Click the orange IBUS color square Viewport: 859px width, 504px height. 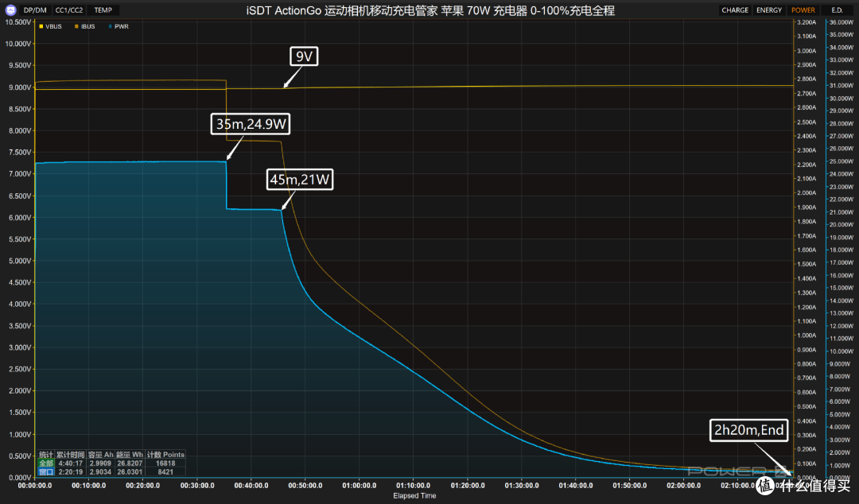pyautogui.click(x=76, y=26)
